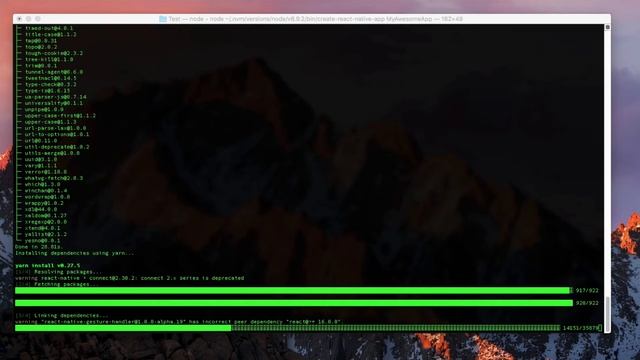Click the type-check@0.3.2 line
640x360 pixels.
click(x=51, y=84)
